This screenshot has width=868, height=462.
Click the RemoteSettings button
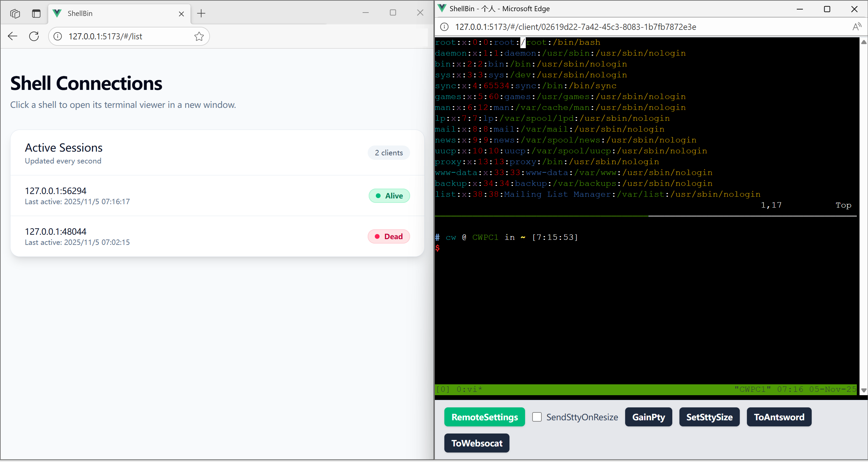pyautogui.click(x=484, y=417)
